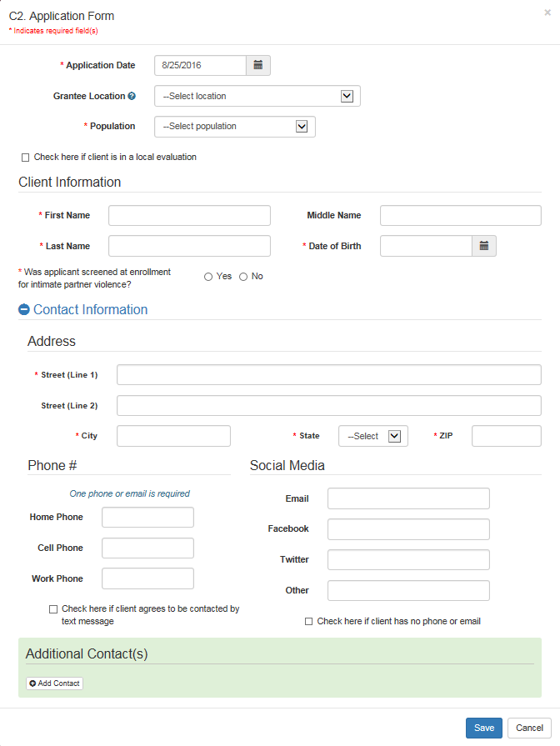
Task: Check the local evaluation checkbox
Action: (25, 158)
